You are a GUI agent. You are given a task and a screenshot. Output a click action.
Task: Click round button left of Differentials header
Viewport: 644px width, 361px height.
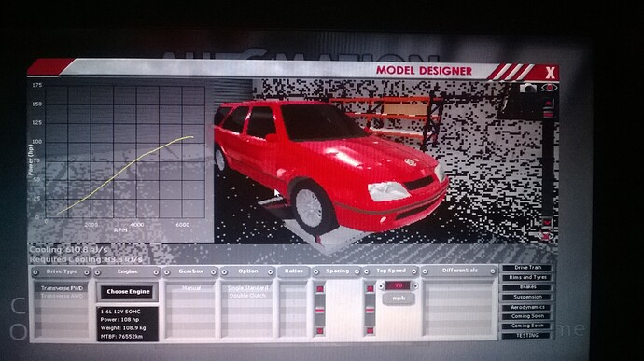[x=425, y=271]
